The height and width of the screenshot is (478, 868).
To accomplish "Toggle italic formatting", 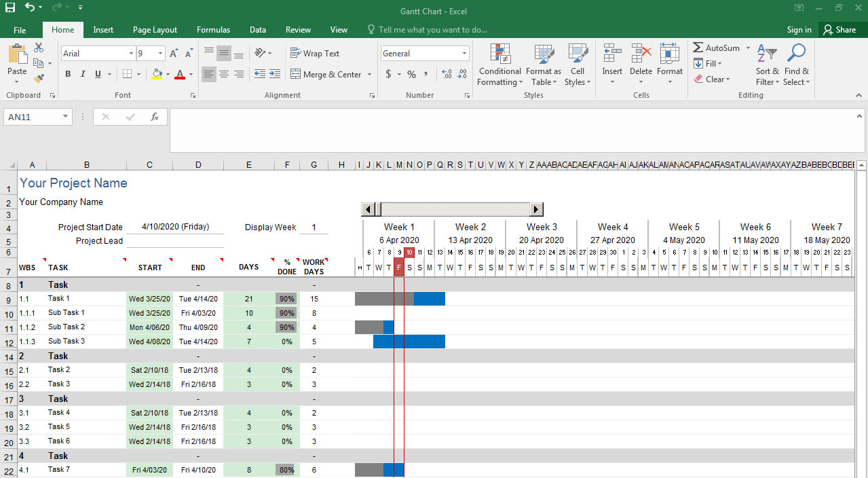I will click(82, 73).
